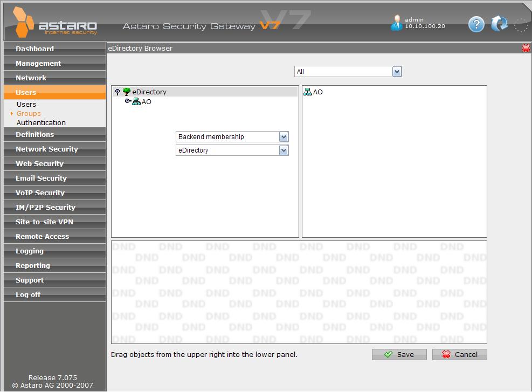Open the All filter dropdown
Screen dimensions: 532x392
coord(397,72)
